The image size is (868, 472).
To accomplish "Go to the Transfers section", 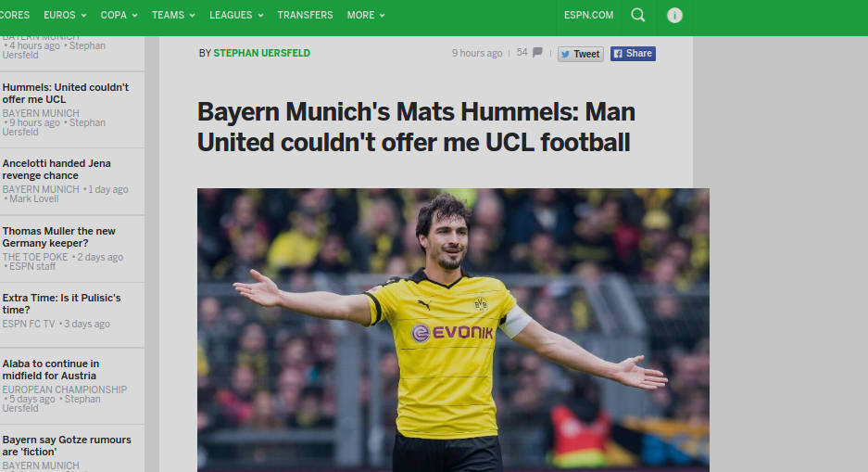I will pyautogui.click(x=305, y=15).
